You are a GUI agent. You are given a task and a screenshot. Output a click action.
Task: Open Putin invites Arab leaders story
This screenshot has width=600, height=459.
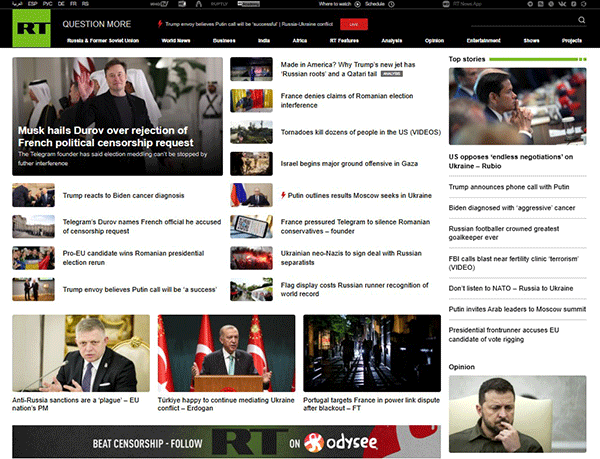click(517, 309)
